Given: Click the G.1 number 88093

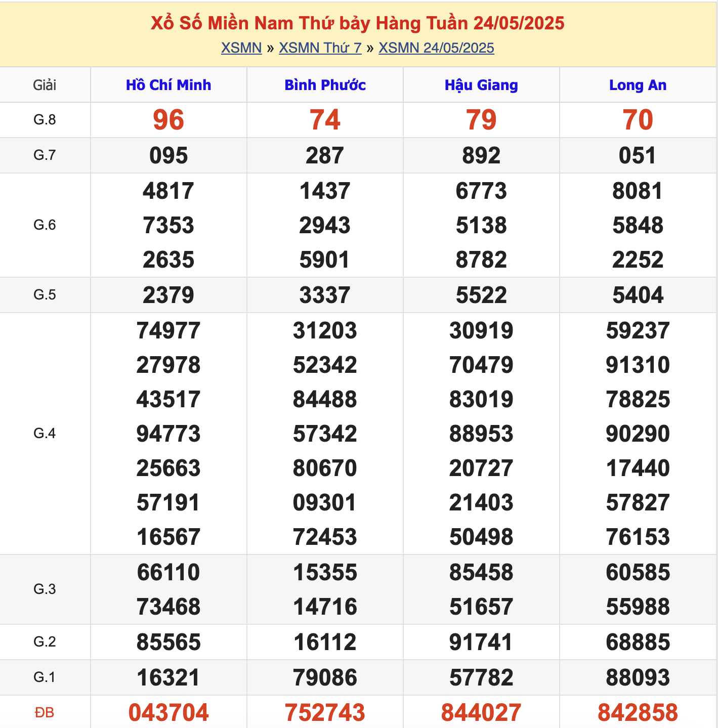Looking at the screenshot, I should tap(638, 677).
